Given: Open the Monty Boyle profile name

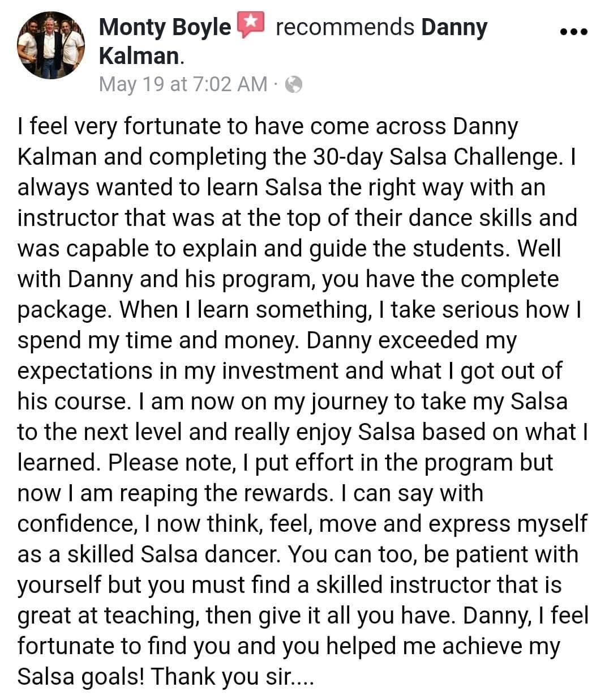Looking at the screenshot, I should pos(165,27).
